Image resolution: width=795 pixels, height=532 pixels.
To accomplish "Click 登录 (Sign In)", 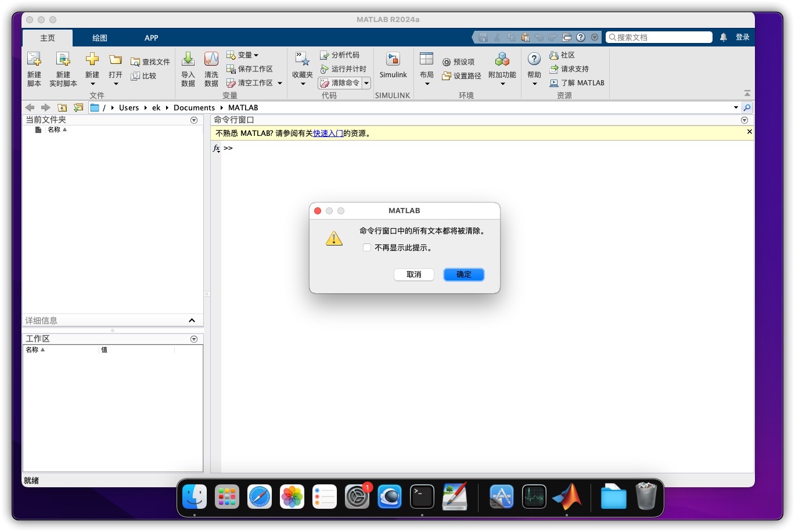I will click(743, 37).
